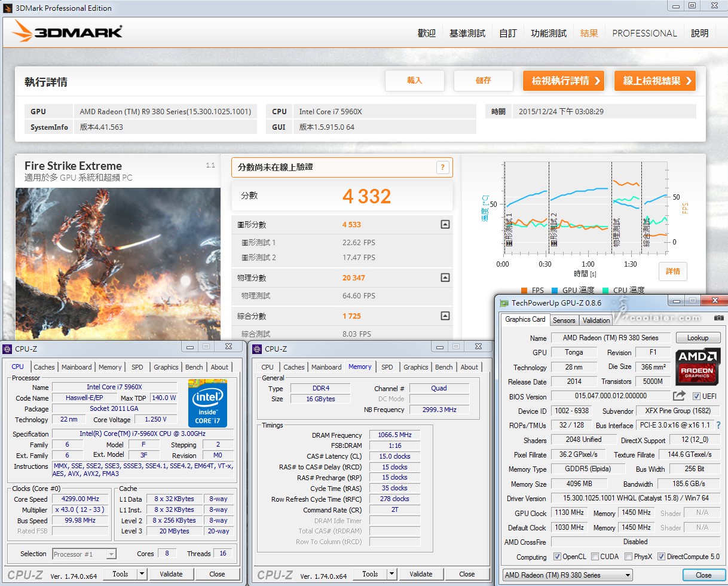Click the AMD Radeon Graphics logo in GPU-Z
Viewport: 728px width, 586px height.
point(698,366)
